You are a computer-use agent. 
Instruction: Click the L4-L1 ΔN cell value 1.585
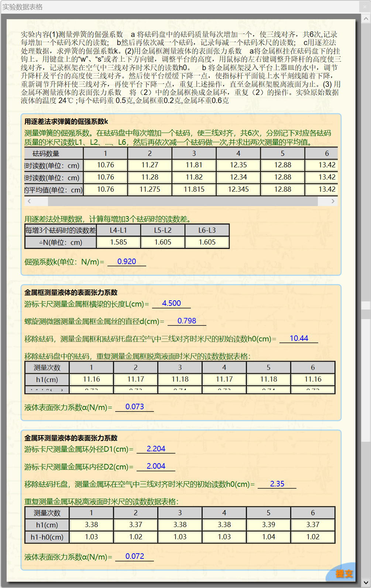(x=118, y=242)
